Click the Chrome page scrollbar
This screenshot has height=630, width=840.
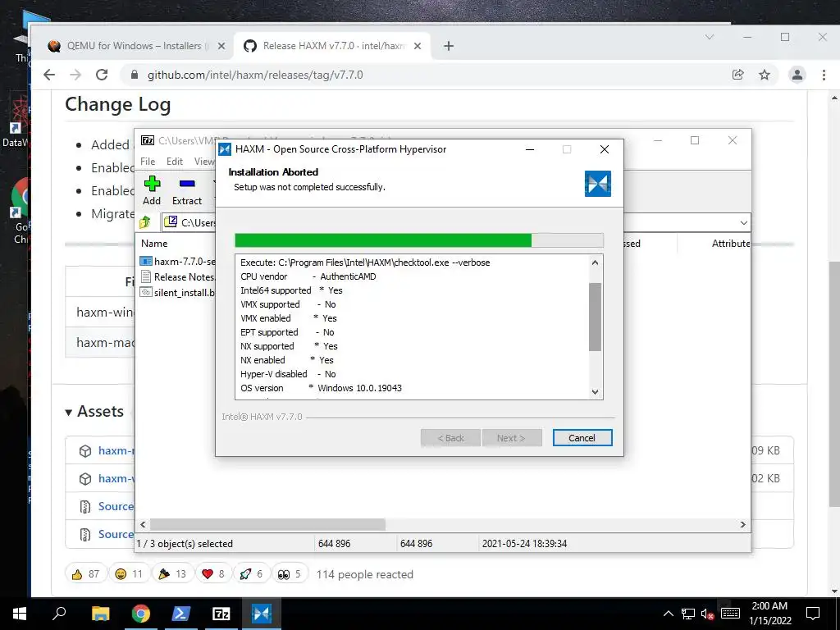click(x=834, y=383)
